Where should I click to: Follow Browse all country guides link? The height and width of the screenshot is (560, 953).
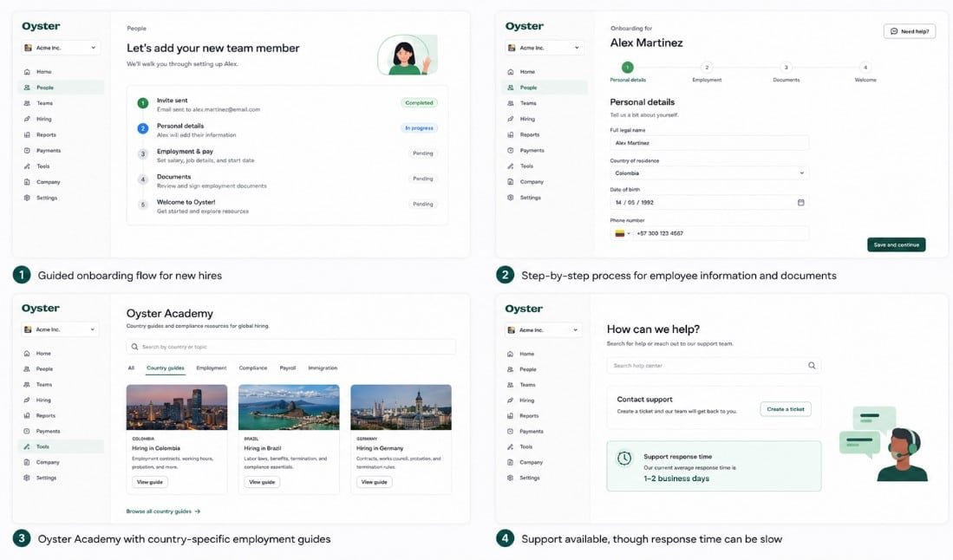click(x=163, y=511)
